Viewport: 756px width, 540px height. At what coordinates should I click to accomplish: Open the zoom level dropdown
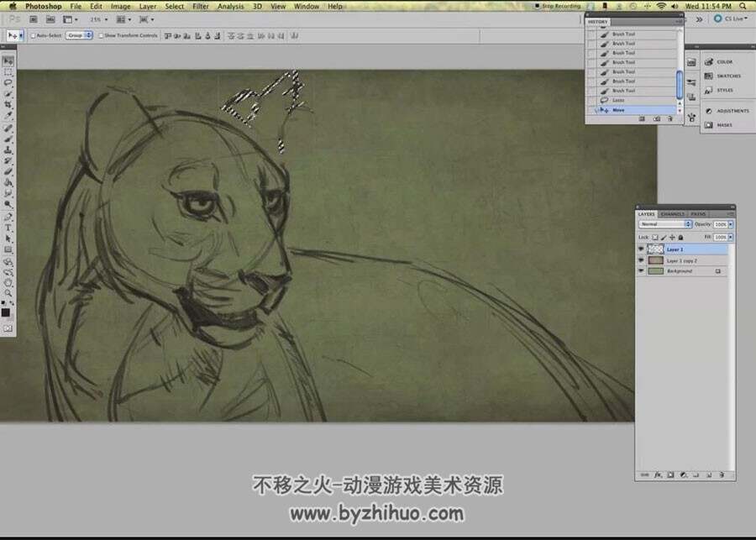click(x=99, y=19)
